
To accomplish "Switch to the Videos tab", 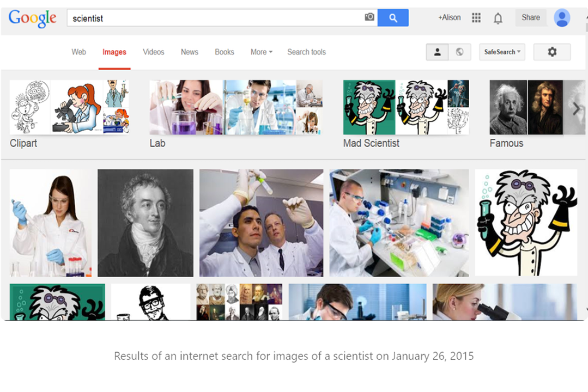I will (x=153, y=52).
